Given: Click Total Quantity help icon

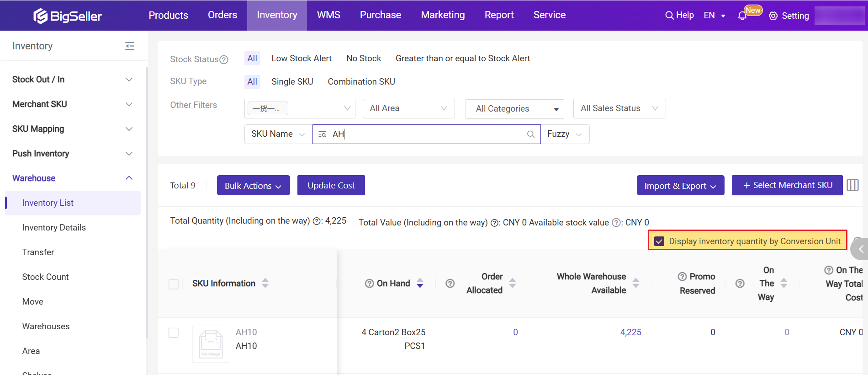Looking at the screenshot, I should click(x=317, y=221).
